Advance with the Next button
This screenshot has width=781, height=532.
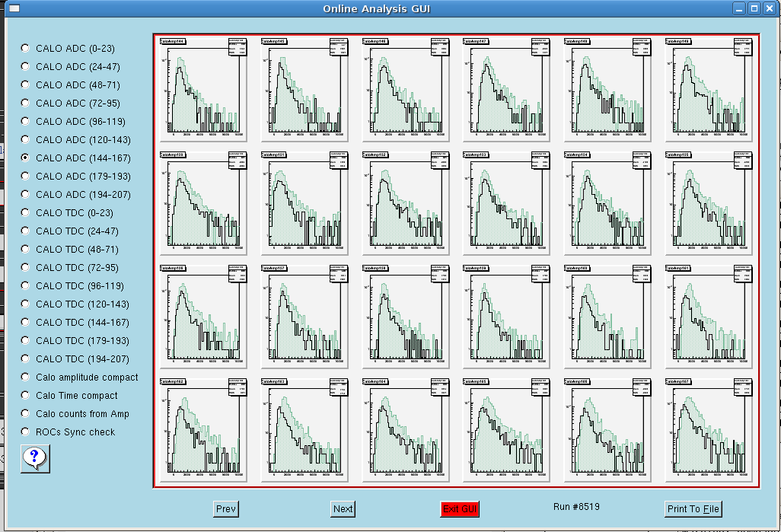[x=343, y=508]
